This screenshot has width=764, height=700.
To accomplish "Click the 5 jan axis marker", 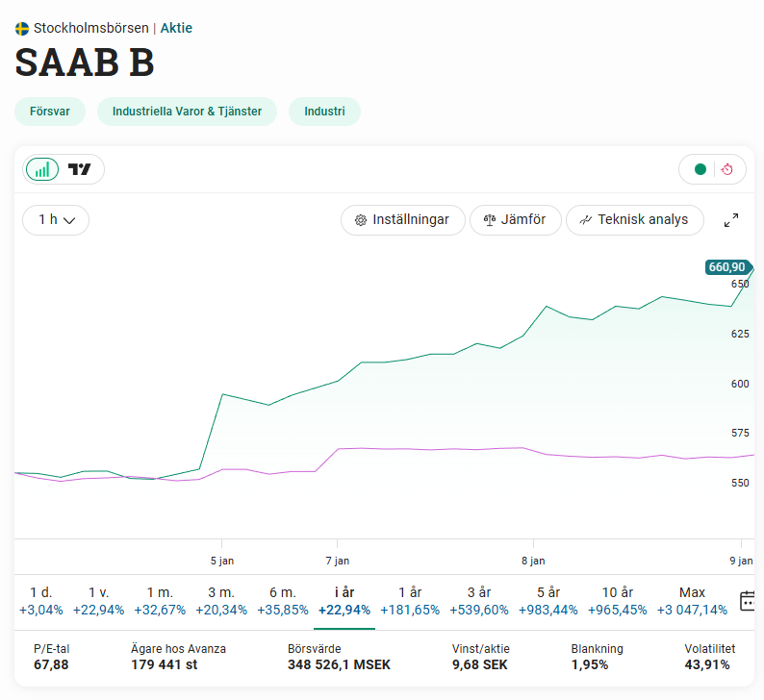I will point(221,561).
